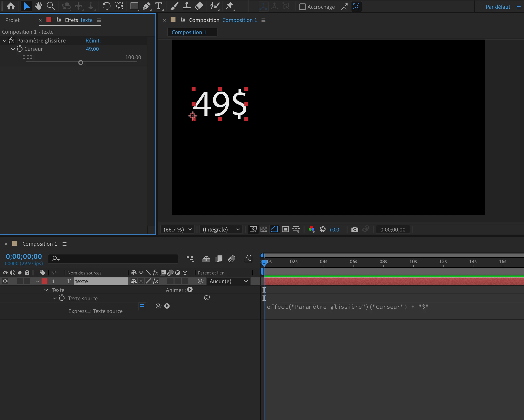This screenshot has height=420, width=524.
Task: Click the Curseur slider handle
Action: [81, 63]
